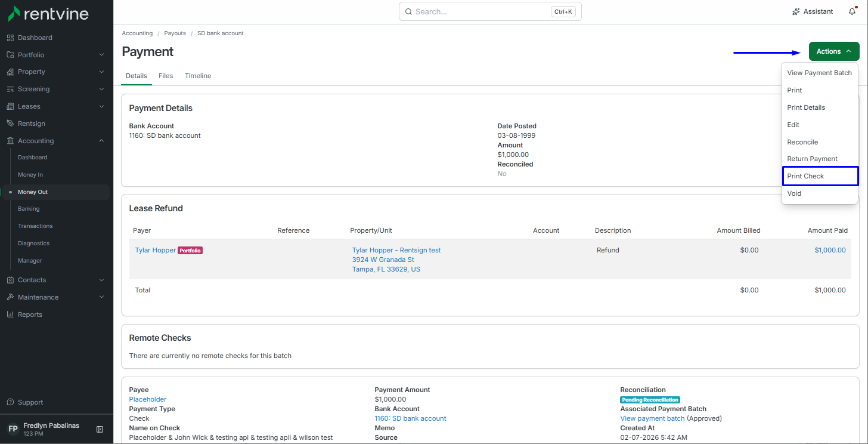Focus the Search input field

(x=490, y=11)
